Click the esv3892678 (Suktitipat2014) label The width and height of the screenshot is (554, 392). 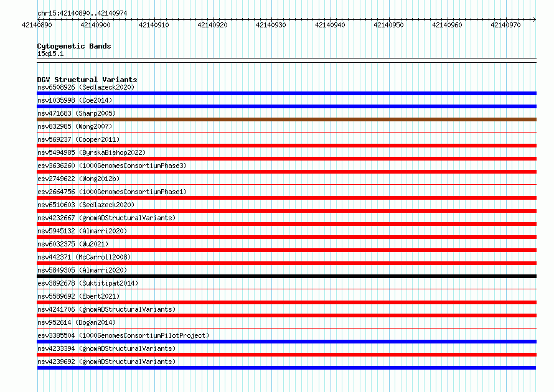tap(88, 283)
